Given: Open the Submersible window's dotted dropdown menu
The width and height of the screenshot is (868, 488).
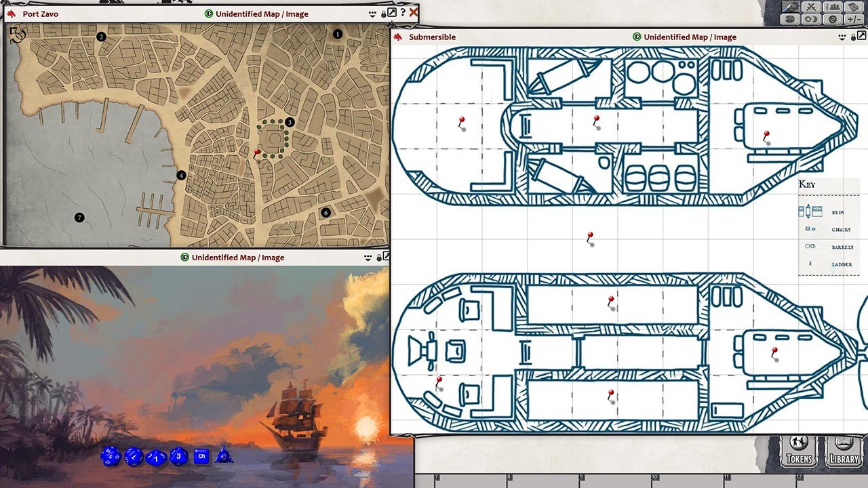Looking at the screenshot, I should [x=842, y=37].
